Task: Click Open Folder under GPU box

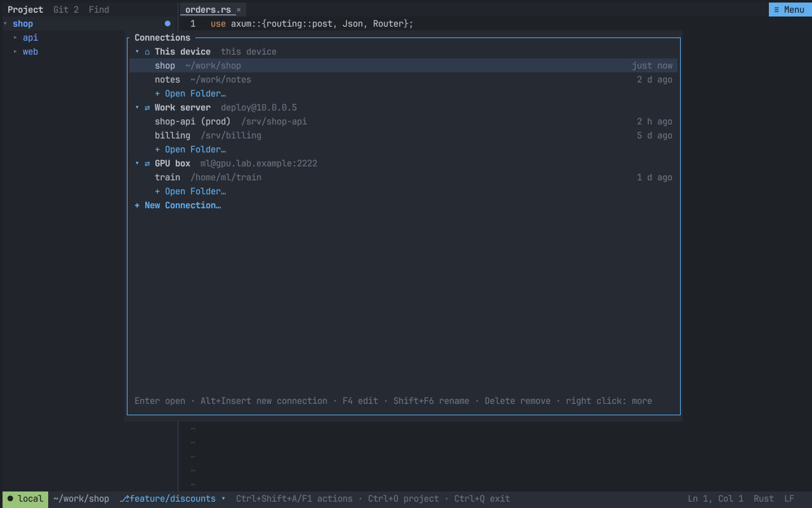Action: click(190, 191)
